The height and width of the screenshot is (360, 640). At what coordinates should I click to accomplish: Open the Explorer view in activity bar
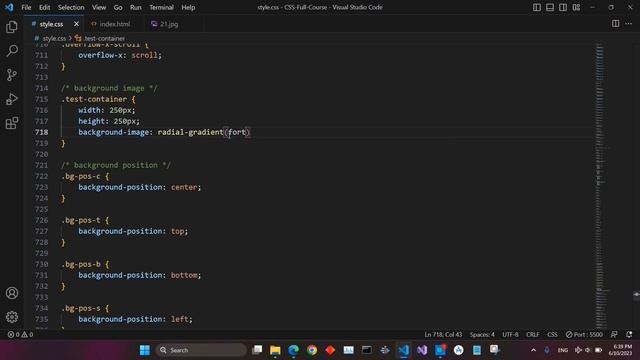[x=12, y=27]
